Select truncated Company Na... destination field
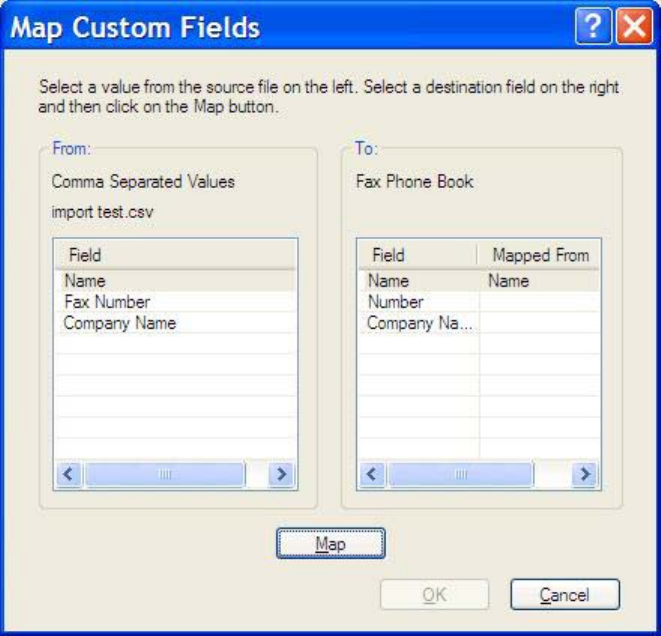The width and height of the screenshot is (661, 636). point(418,323)
